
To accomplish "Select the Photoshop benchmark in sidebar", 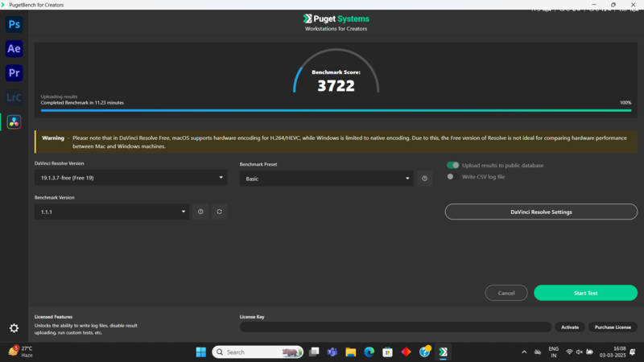I will (14, 24).
